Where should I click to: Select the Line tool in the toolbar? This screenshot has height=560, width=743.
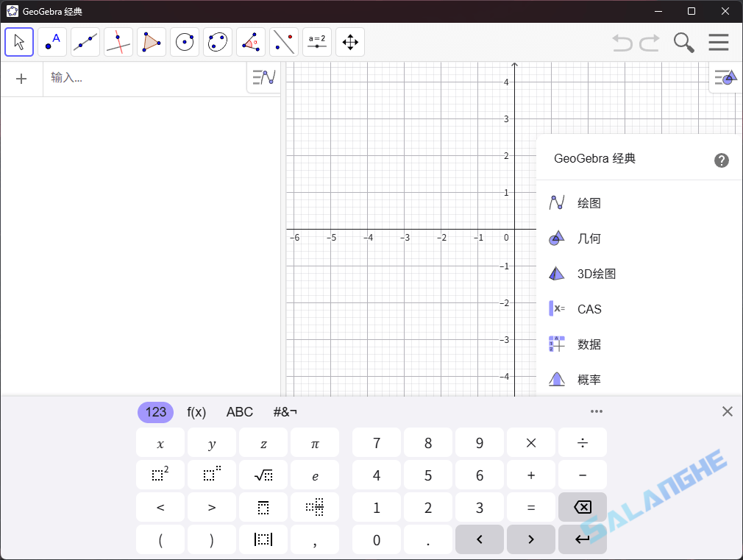(85, 42)
